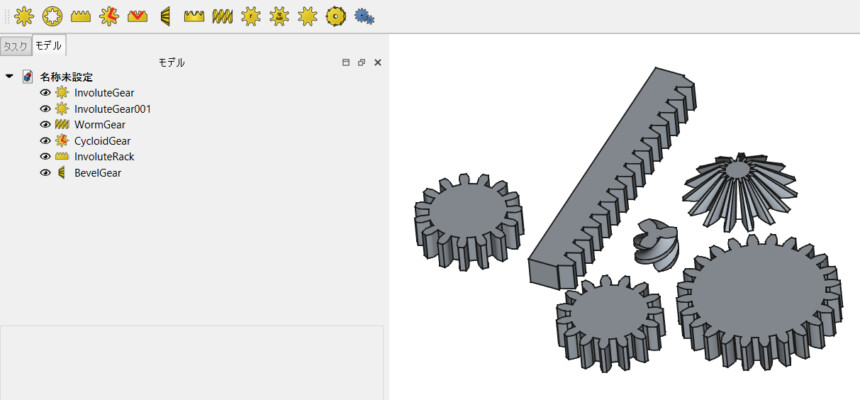
Task: Click the bevel gear in 3D view
Action: 739,192
